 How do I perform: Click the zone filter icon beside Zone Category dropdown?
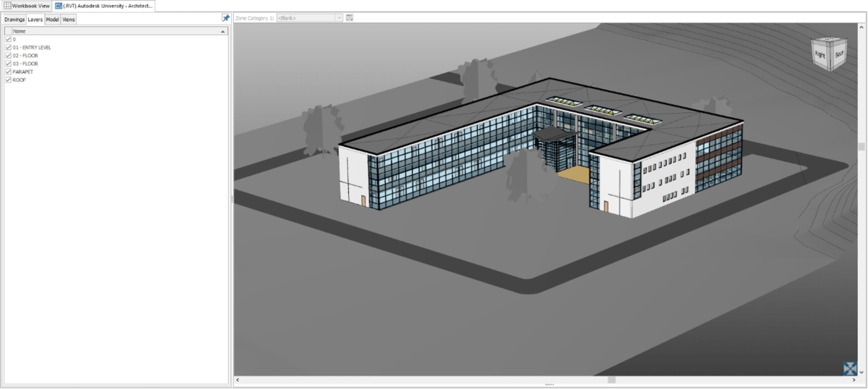click(349, 18)
